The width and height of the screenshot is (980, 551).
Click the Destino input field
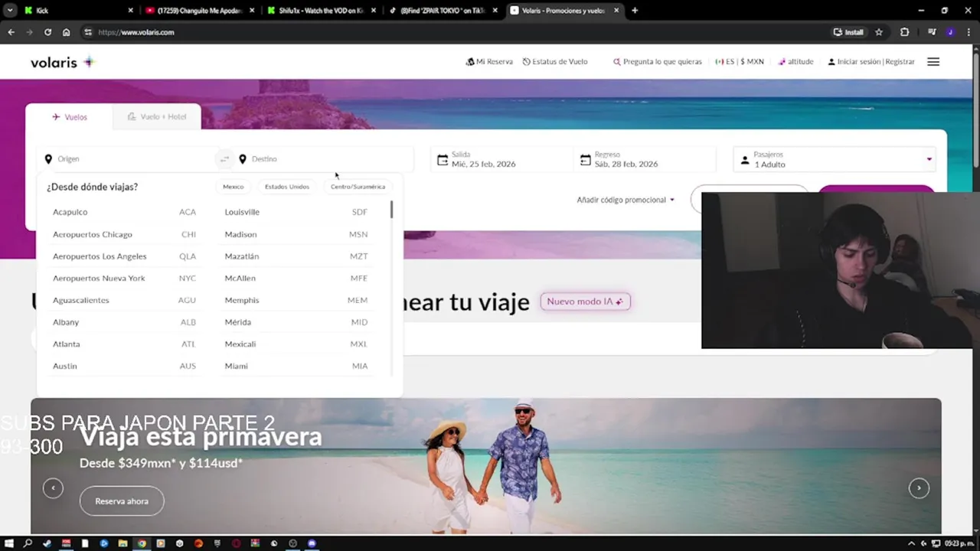325,159
